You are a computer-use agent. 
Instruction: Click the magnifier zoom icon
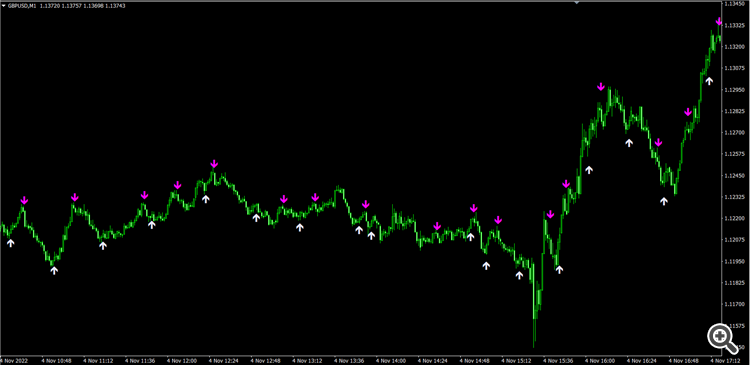723,339
